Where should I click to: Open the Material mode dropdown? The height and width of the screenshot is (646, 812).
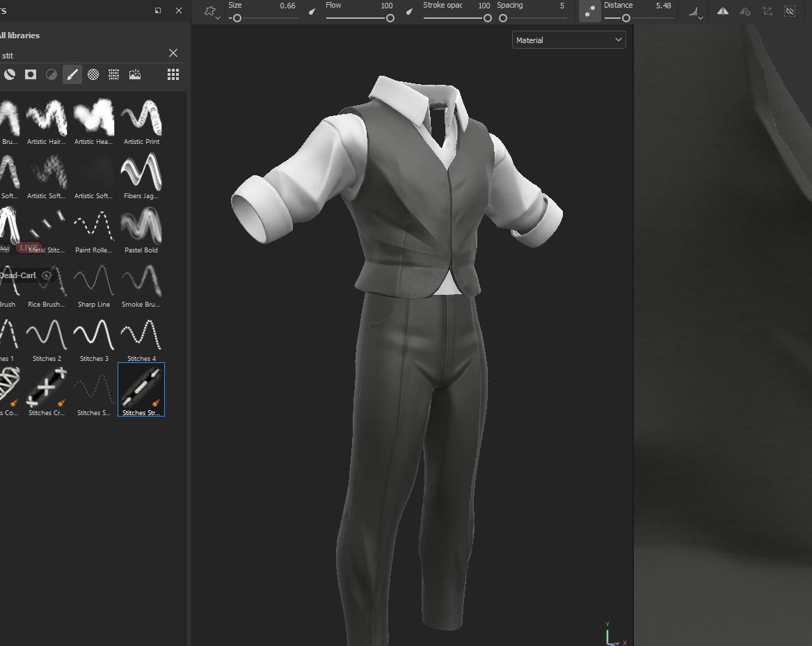coord(568,40)
